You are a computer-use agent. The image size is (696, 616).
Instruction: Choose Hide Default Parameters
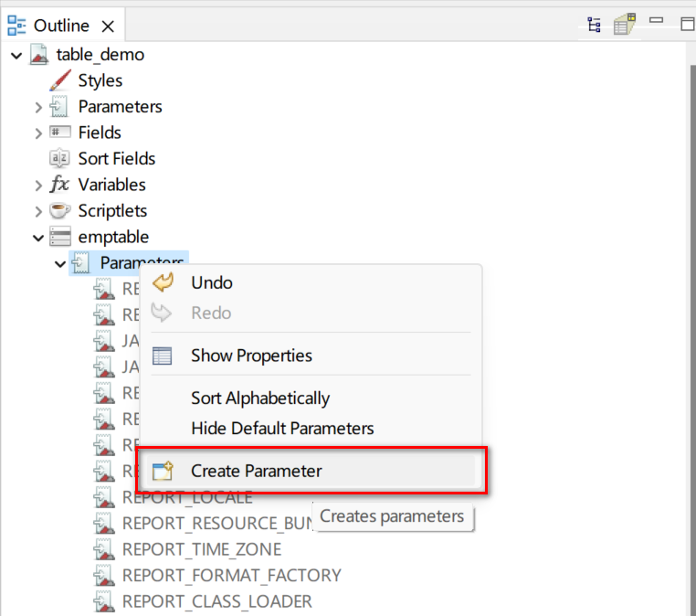coord(311,429)
